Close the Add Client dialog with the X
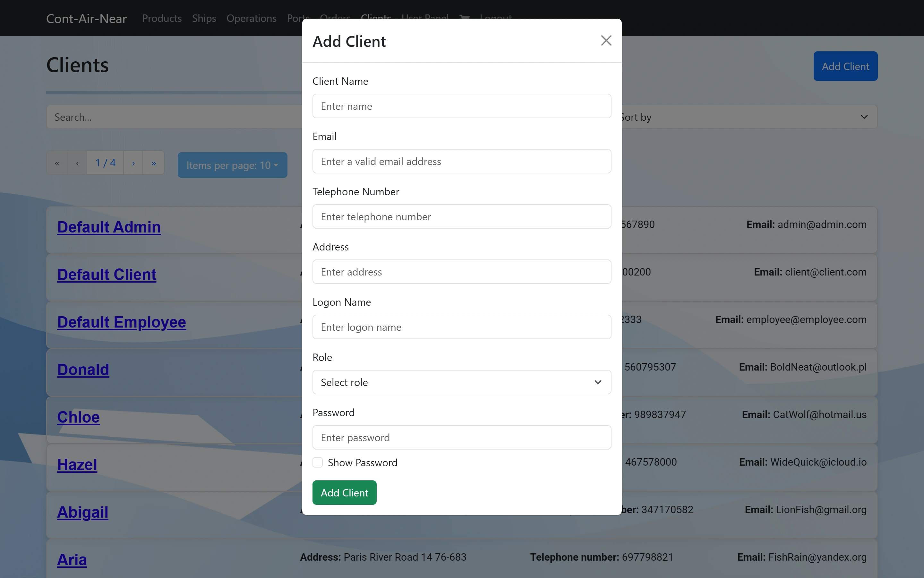This screenshot has width=924, height=578. click(606, 40)
